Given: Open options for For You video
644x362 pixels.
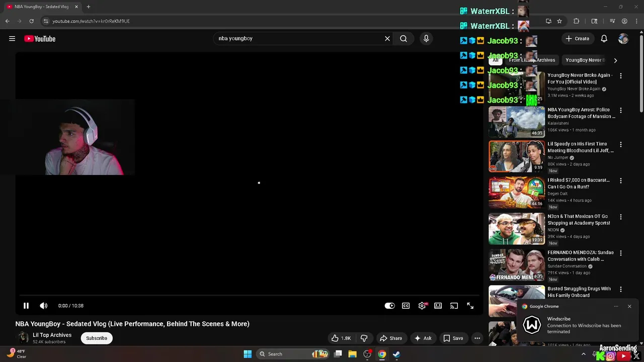Looking at the screenshot, I should click(621, 76).
